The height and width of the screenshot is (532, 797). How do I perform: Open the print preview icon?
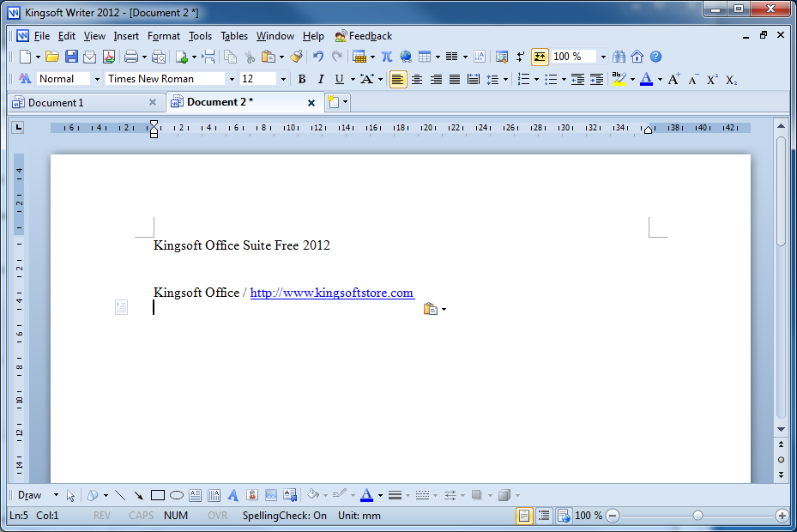click(x=159, y=57)
